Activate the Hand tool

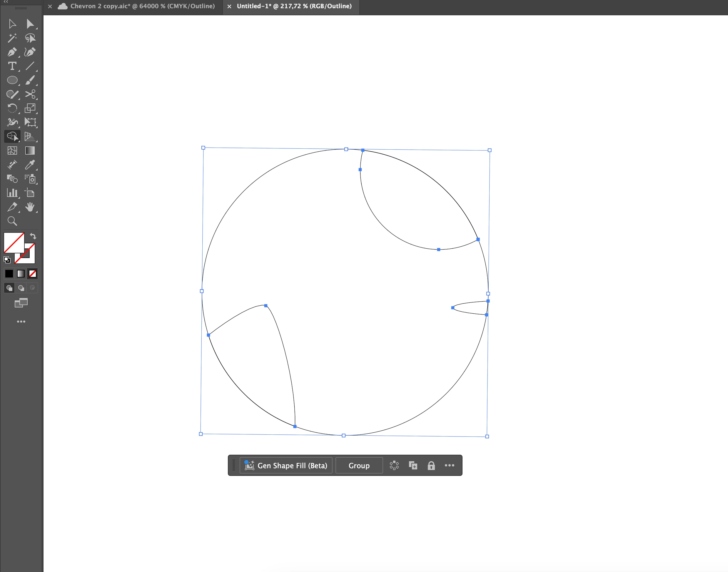pos(30,207)
